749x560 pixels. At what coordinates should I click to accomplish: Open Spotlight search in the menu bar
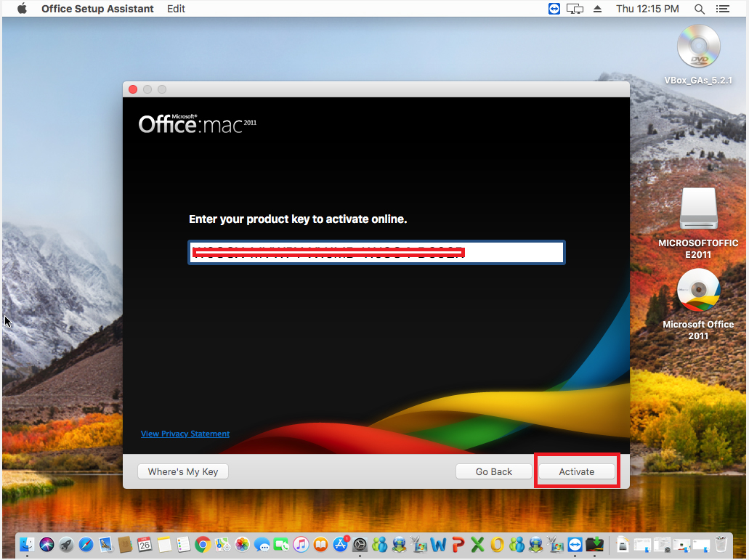(700, 9)
